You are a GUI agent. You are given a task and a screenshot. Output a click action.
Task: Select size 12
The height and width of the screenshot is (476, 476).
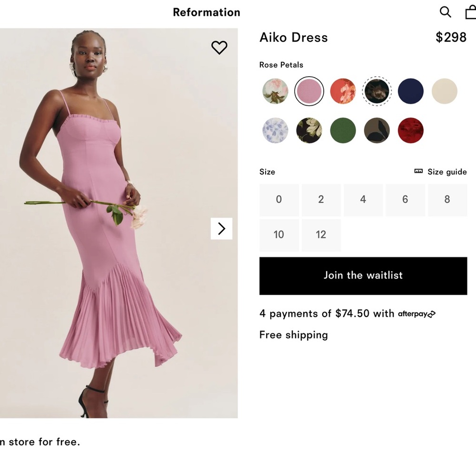click(x=321, y=235)
